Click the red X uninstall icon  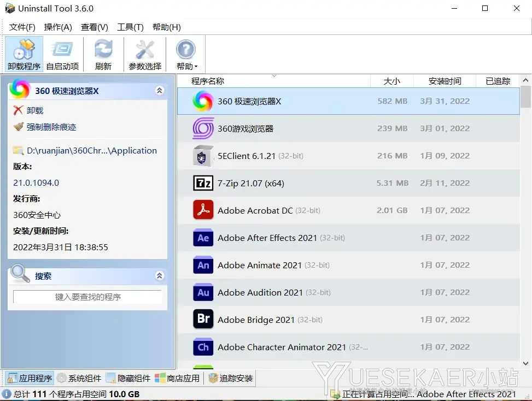[18, 110]
